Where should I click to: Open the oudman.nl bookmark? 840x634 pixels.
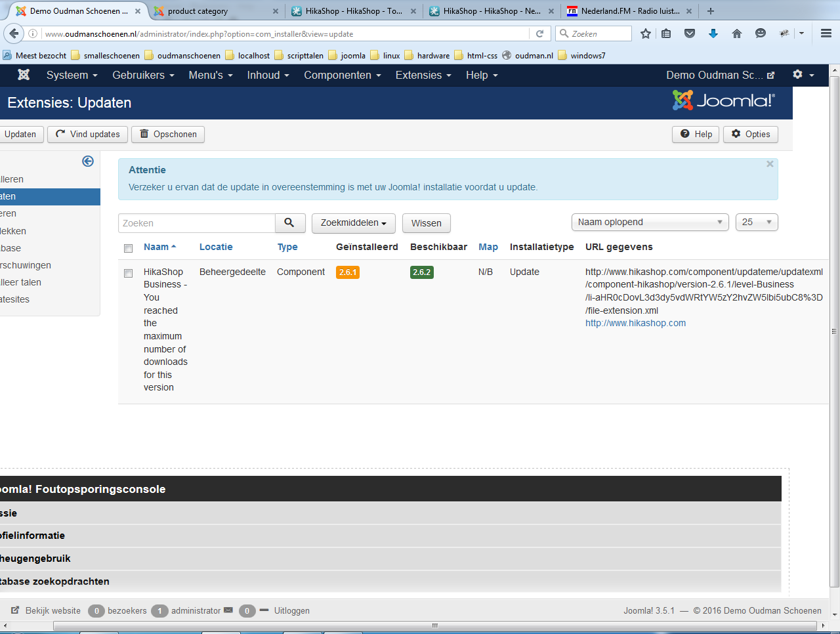tap(528, 56)
